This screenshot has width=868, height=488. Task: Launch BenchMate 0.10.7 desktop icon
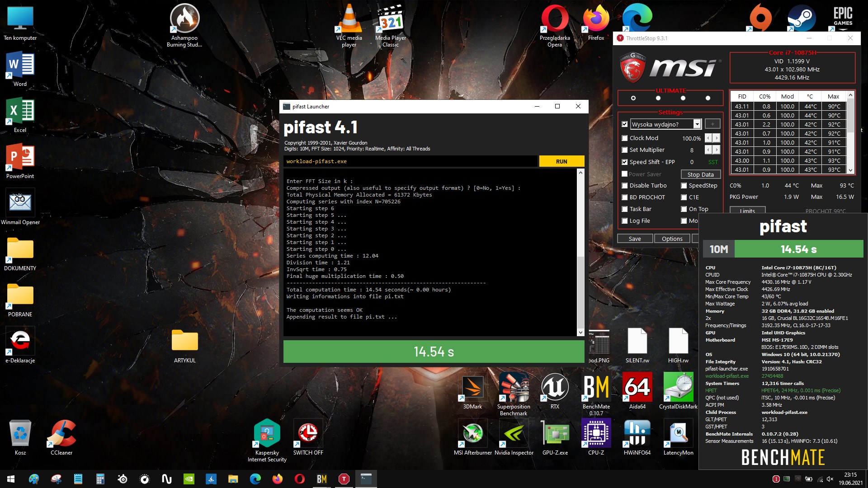click(596, 394)
